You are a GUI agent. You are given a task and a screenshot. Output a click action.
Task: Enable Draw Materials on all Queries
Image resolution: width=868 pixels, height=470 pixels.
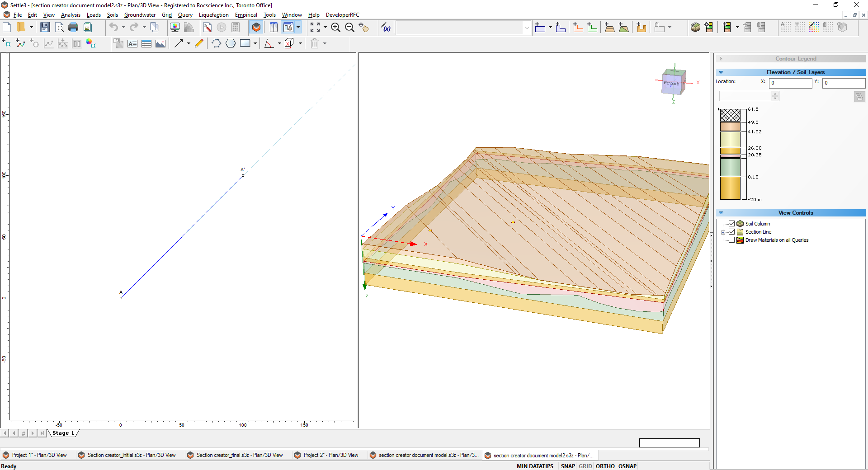pyautogui.click(x=732, y=240)
